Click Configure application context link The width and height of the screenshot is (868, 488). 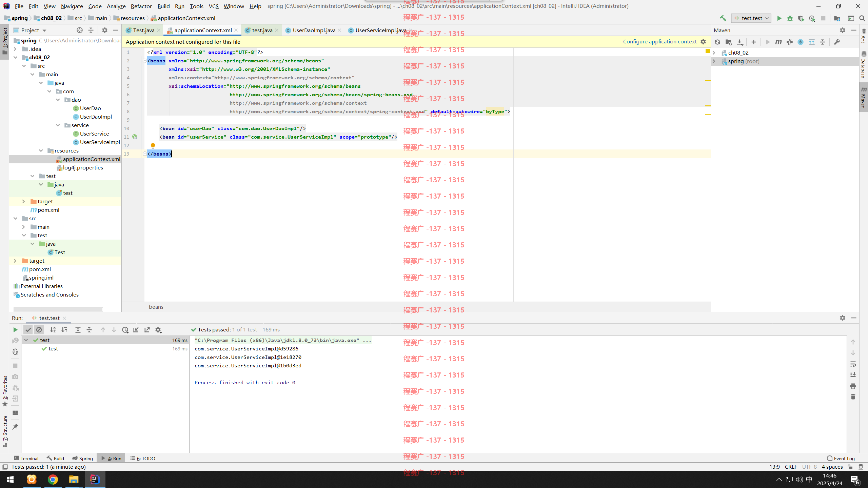pyautogui.click(x=659, y=41)
